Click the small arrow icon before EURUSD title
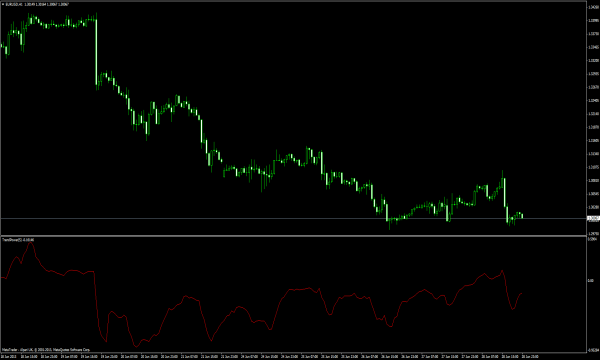 pos(3,4)
